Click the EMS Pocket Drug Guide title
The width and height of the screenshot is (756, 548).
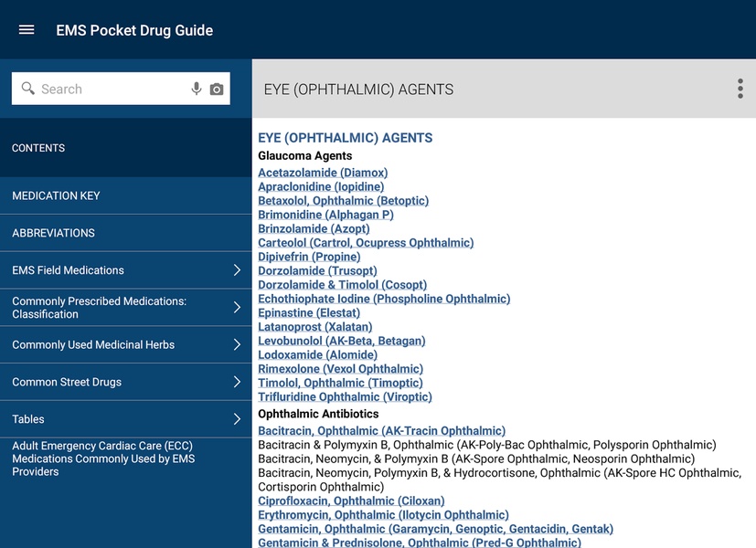pos(134,30)
